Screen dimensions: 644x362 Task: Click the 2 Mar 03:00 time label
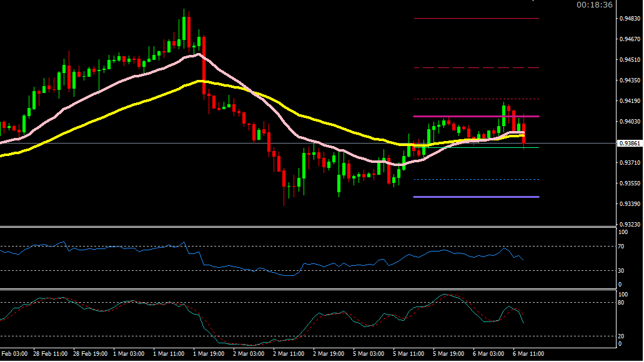pos(249,354)
